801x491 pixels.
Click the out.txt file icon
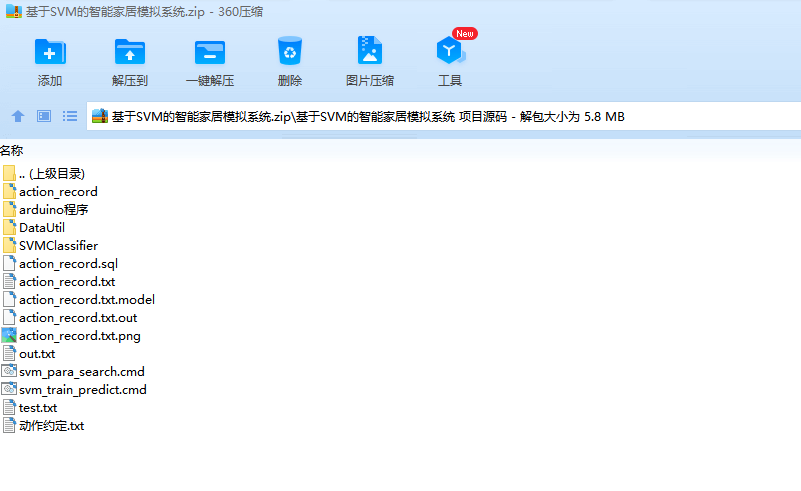(9, 354)
